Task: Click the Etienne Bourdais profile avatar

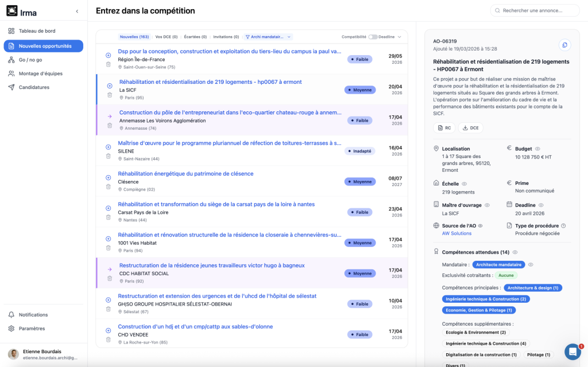Action: pyautogui.click(x=14, y=354)
